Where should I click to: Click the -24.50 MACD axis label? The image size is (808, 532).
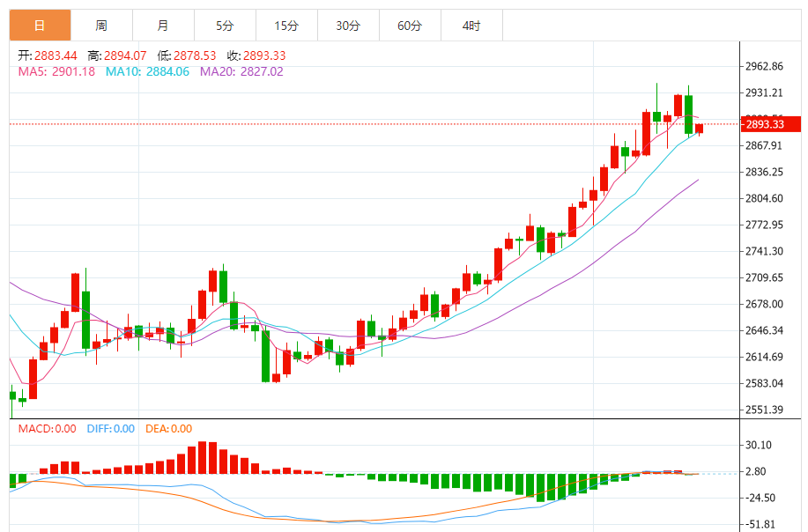pos(760,498)
